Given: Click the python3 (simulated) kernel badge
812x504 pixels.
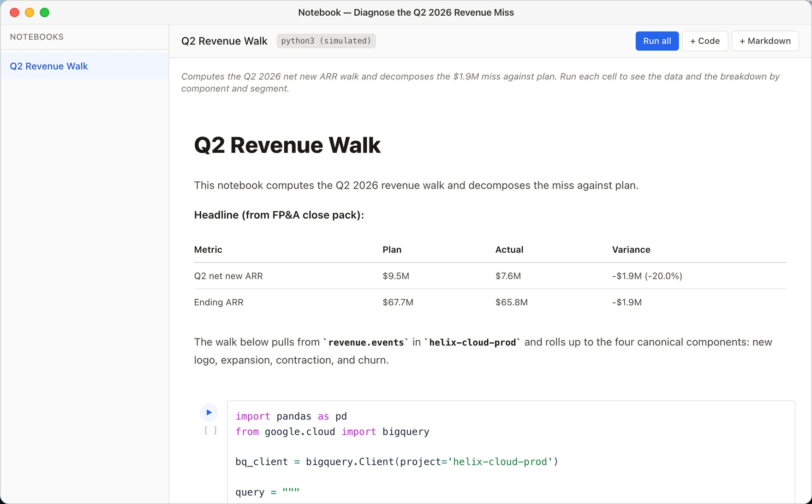Looking at the screenshot, I should (x=326, y=41).
